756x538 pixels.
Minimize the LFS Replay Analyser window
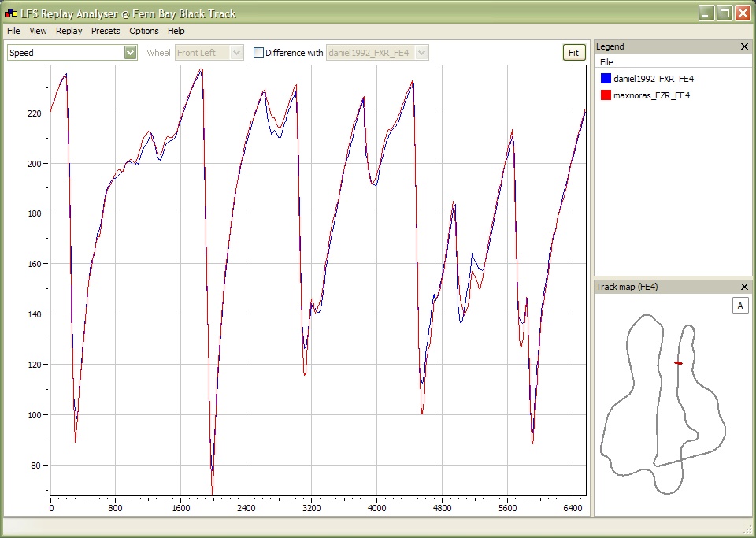(706, 13)
